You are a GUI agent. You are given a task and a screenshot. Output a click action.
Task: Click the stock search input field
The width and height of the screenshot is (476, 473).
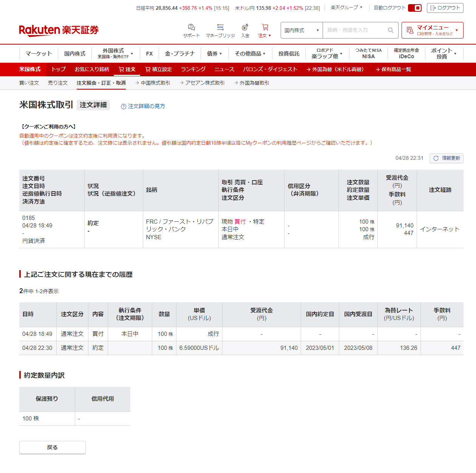click(354, 30)
